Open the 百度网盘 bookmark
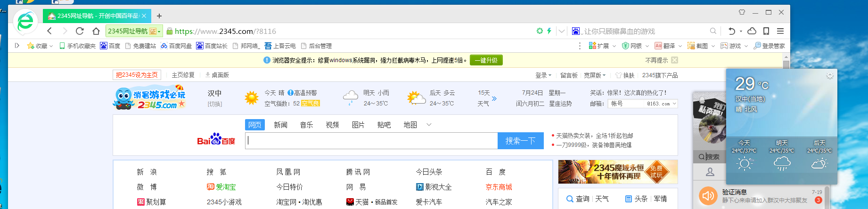This screenshot has height=209, width=868. [x=176, y=46]
